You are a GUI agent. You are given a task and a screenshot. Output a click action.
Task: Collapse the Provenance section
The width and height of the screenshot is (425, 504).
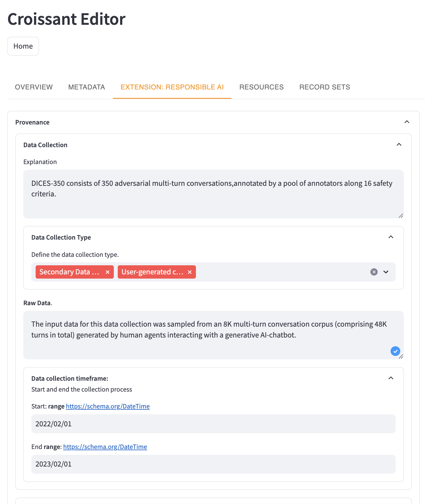click(x=407, y=122)
